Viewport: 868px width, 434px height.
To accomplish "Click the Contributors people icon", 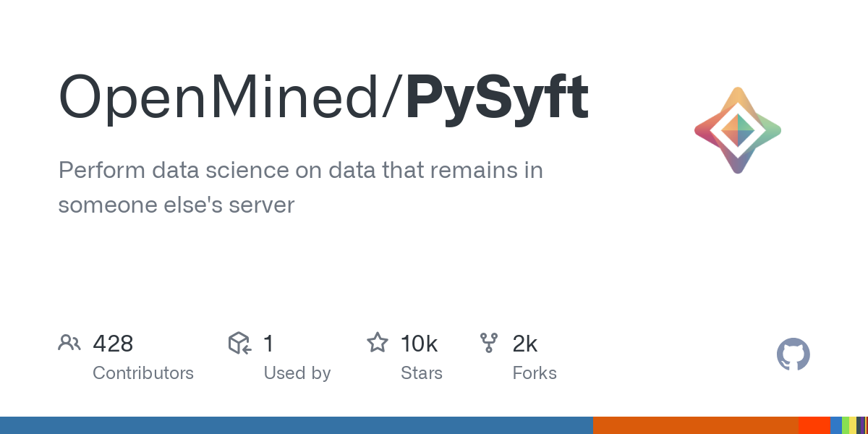I will pos(69,343).
